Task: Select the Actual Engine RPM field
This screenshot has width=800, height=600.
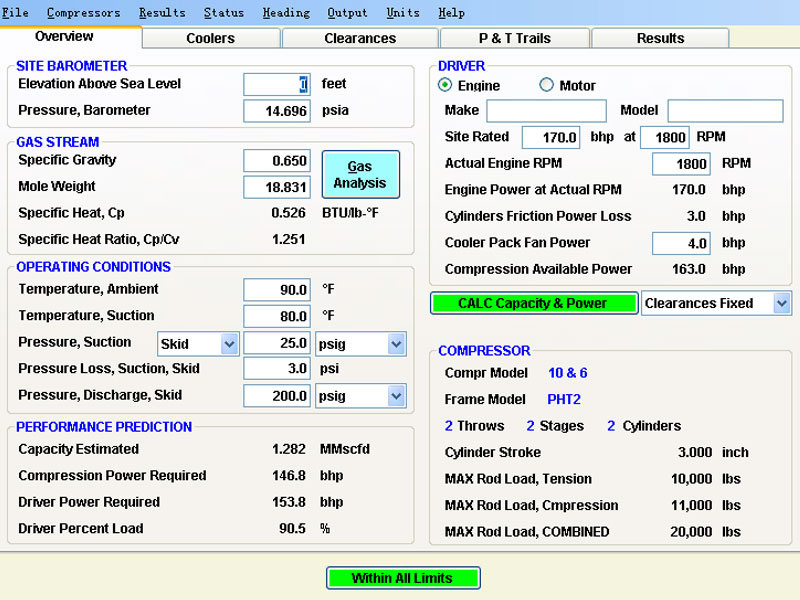Action: coord(681,164)
